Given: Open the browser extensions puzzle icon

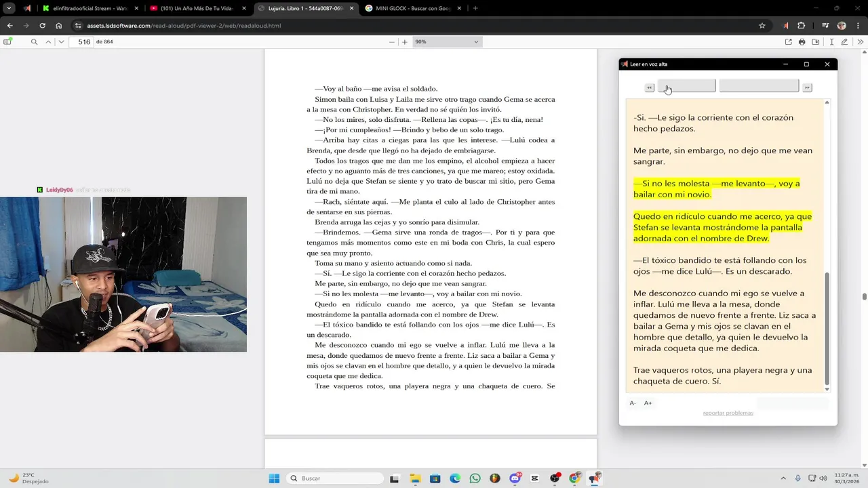Looking at the screenshot, I should point(802,26).
